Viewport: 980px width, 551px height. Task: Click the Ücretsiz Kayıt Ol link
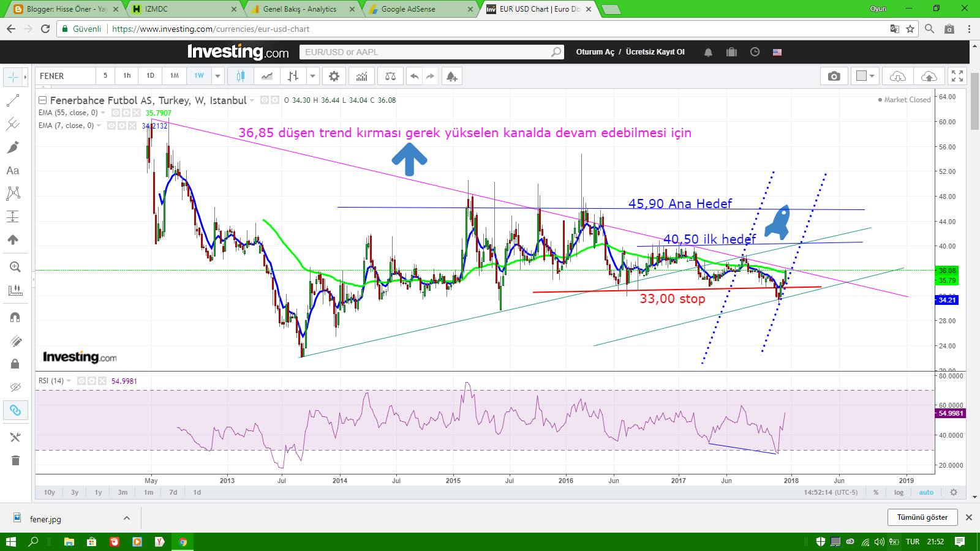tap(655, 52)
